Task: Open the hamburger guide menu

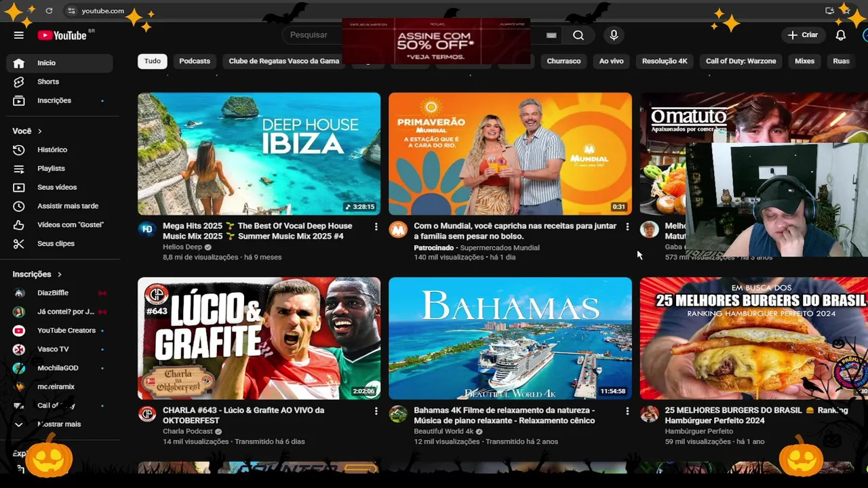Action: [x=19, y=35]
